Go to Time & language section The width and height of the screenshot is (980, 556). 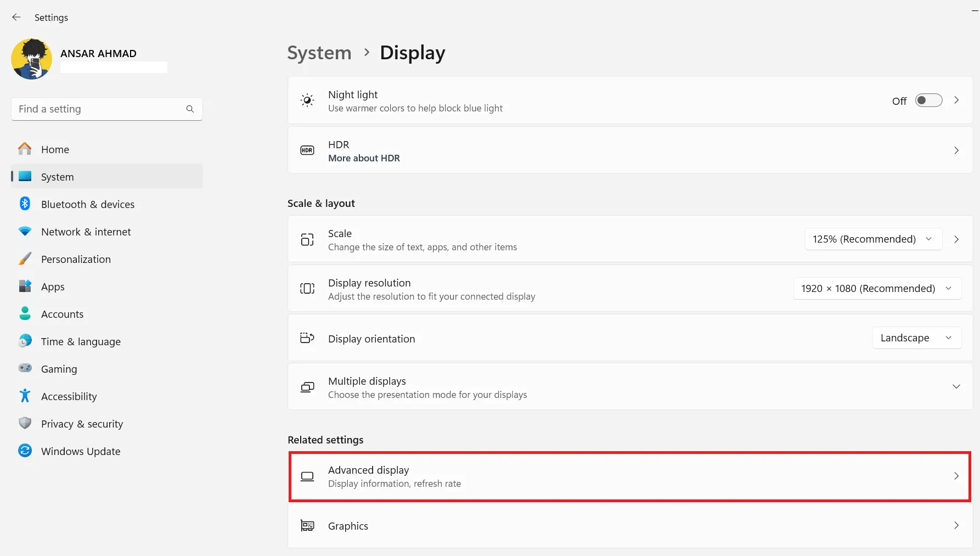pyautogui.click(x=81, y=341)
